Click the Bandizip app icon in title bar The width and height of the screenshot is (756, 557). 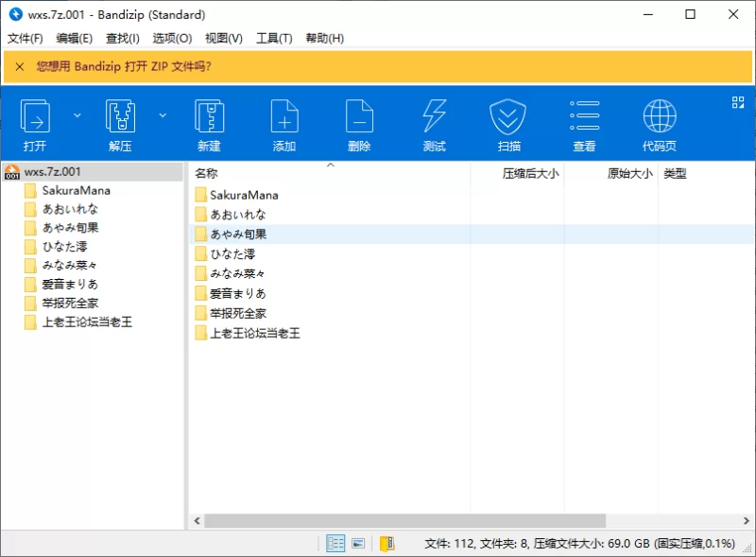(x=16, y=14)
